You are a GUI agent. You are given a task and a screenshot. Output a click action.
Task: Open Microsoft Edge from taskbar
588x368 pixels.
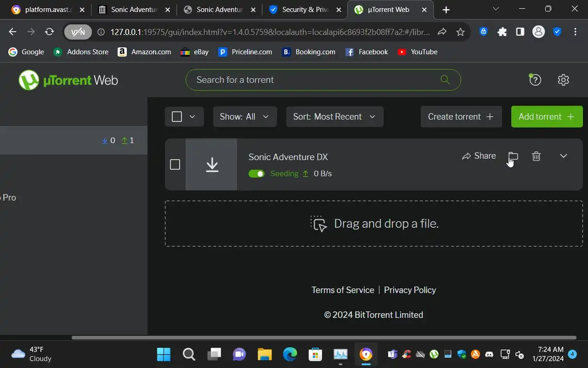coord(290,354)
